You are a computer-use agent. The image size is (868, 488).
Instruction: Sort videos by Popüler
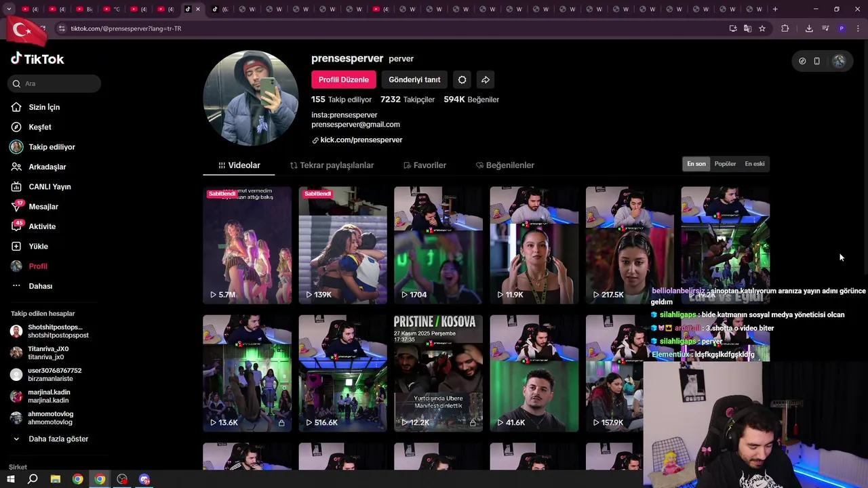tap(725, 164)
